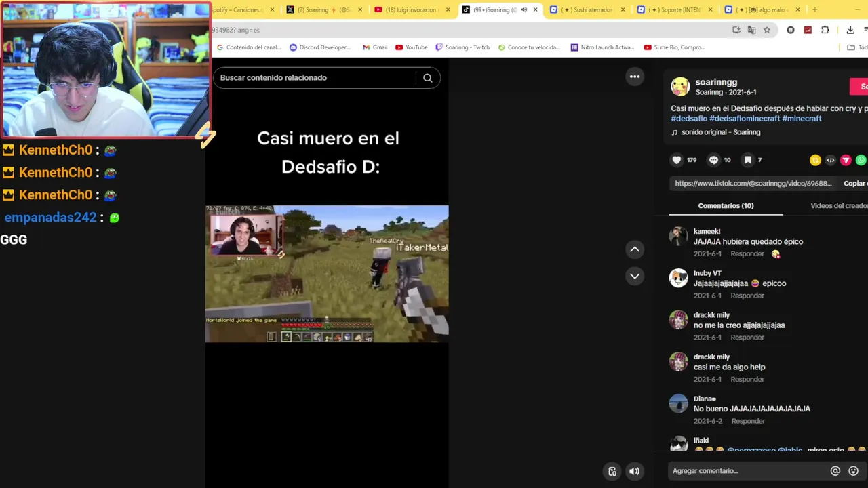Open soaringg's Pikachu profile avatar

point(680,87)
